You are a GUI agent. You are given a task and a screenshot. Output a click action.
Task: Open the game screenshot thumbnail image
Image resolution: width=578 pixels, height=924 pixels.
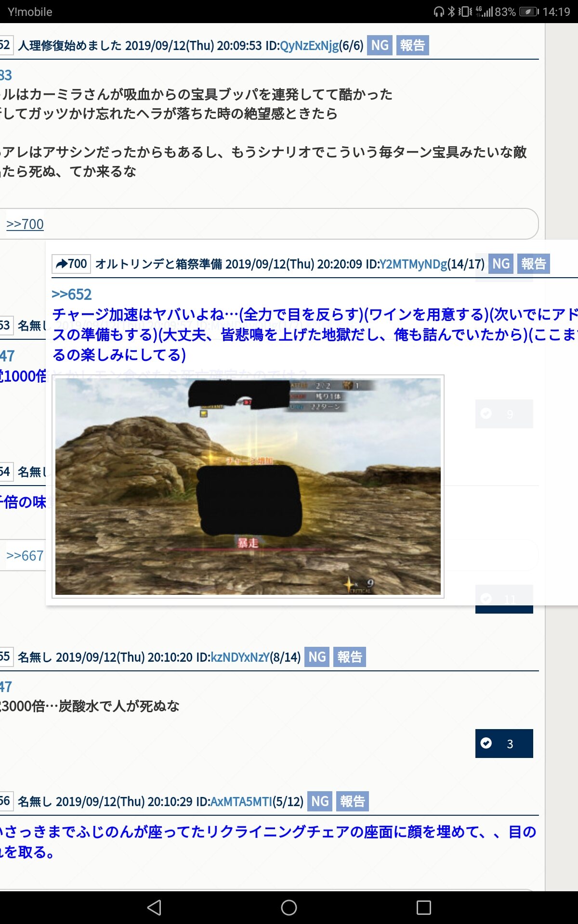click(248, 486)
